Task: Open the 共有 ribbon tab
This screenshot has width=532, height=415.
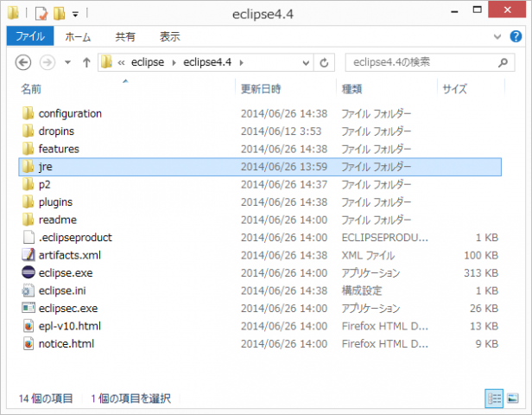Action: pyautogui.click(x=125, y=36)
